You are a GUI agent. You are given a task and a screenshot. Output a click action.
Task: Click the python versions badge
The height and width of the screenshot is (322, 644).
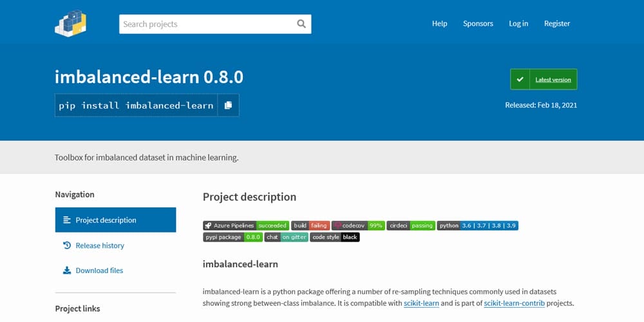478,225
